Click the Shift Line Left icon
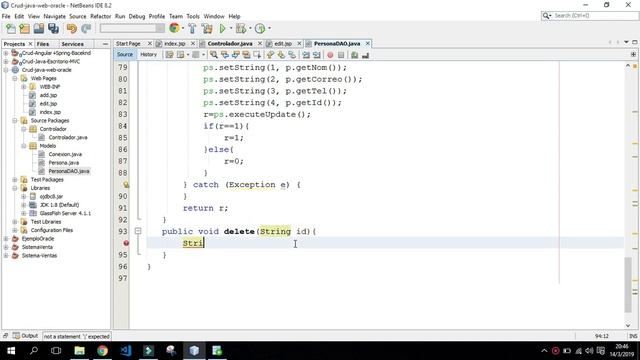 pos(306,55)
